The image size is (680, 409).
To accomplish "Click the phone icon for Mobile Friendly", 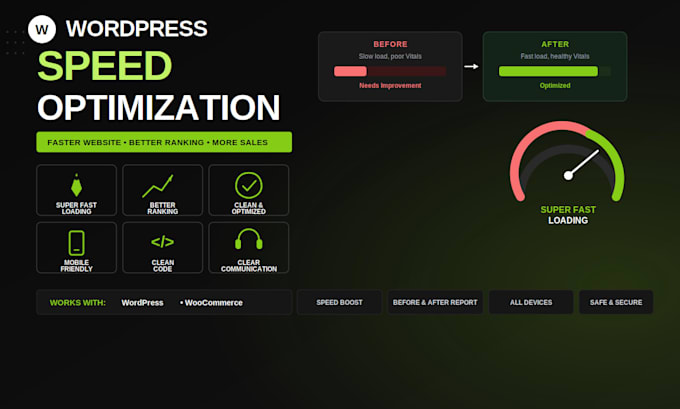I will click(76, 242).
